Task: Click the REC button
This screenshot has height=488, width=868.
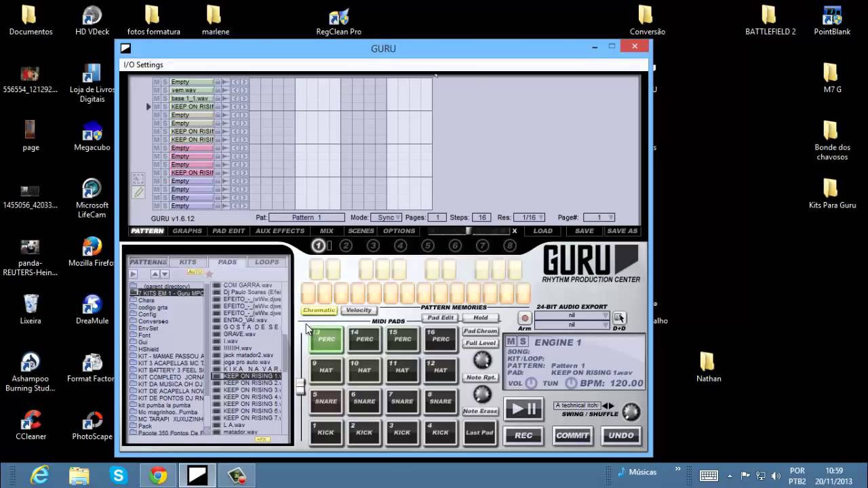Action: point(524,435)
